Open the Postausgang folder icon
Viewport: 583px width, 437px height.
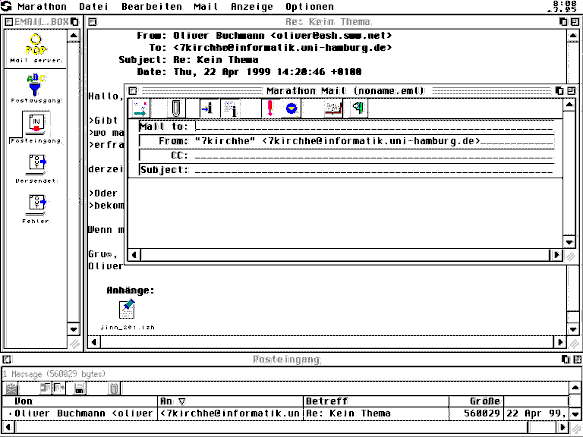36,89
